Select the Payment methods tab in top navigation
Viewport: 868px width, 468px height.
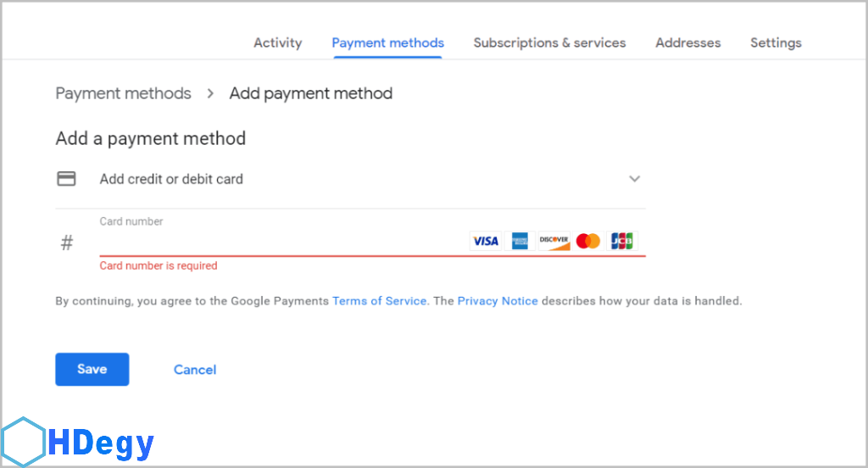(387, 42)
